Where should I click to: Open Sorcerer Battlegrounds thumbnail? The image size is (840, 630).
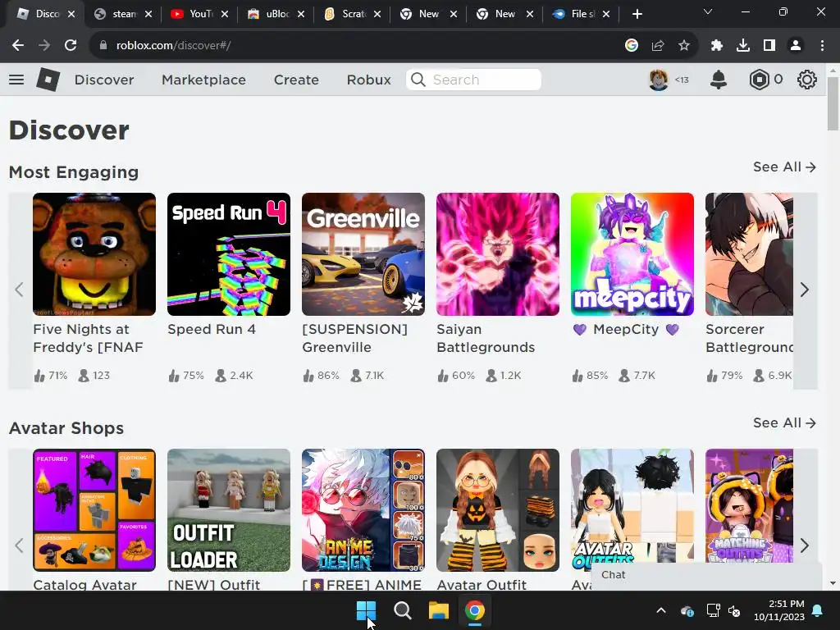pos(750,254)
